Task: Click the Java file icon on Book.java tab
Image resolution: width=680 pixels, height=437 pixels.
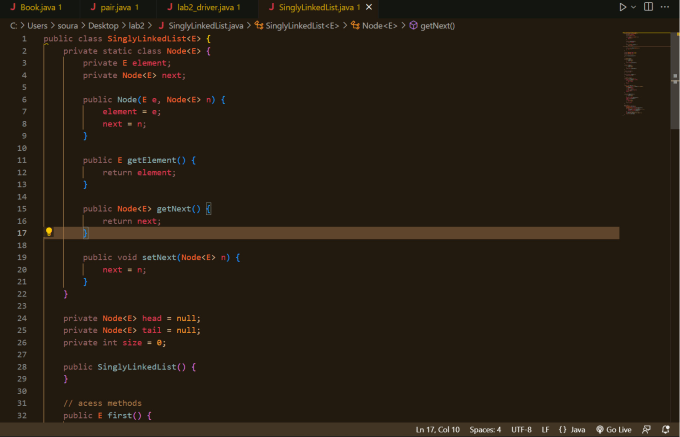Action: click(x=12, y=7)
